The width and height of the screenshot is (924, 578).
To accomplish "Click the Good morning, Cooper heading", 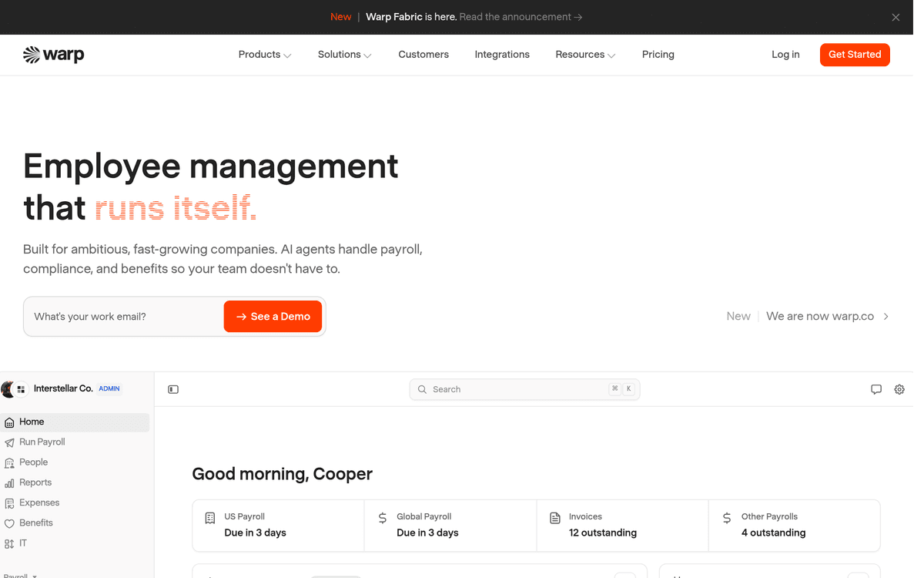I will pyautogui.click(x=282, y=474).
